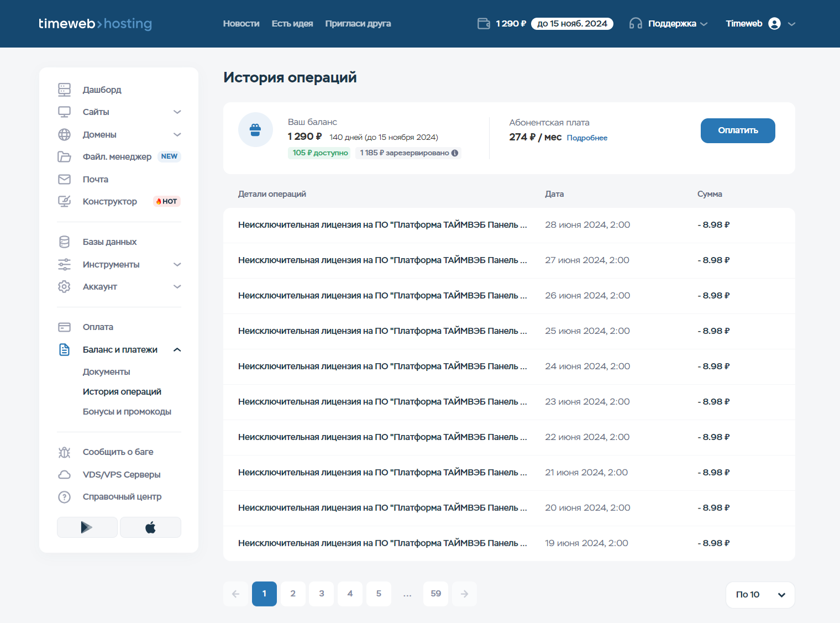Click the bug icon for reporting a bug

tap(65, 452)
